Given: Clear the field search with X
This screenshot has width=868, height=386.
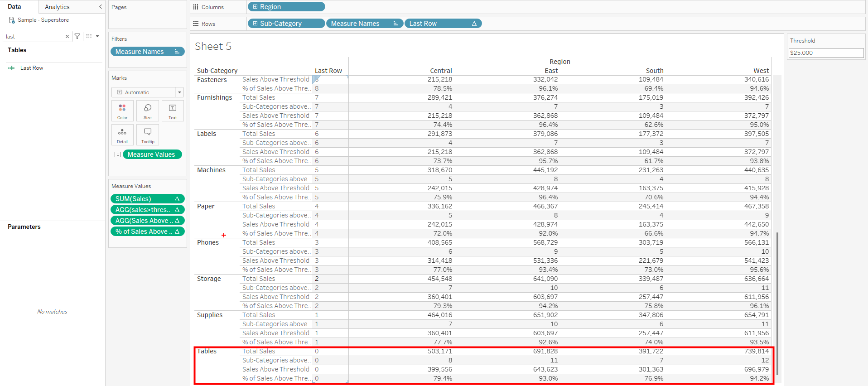Looking at the screenshot, I should click(x=67, y=37).
